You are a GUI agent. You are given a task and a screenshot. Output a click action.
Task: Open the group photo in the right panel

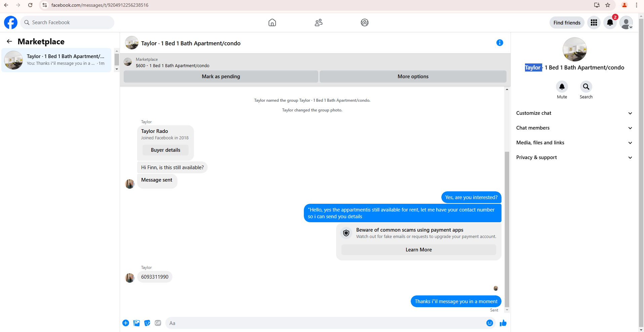pyautogui.click(x=575, y=49)
